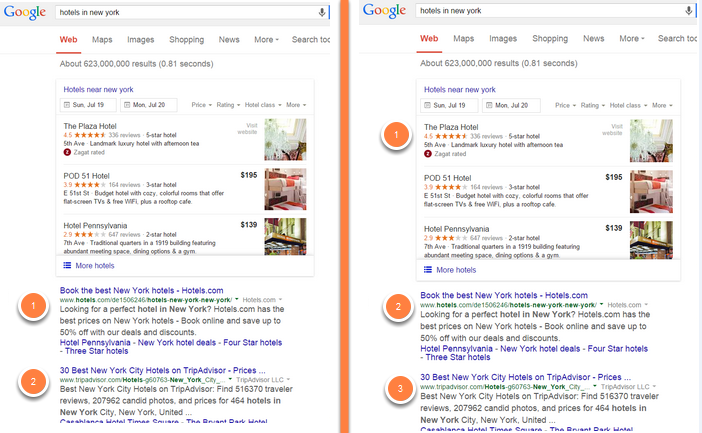Screen dimensions: 702x433
Task: Open calendar icon in Mon, Jul 20 field, right page
Action: (x=489, y=105)
